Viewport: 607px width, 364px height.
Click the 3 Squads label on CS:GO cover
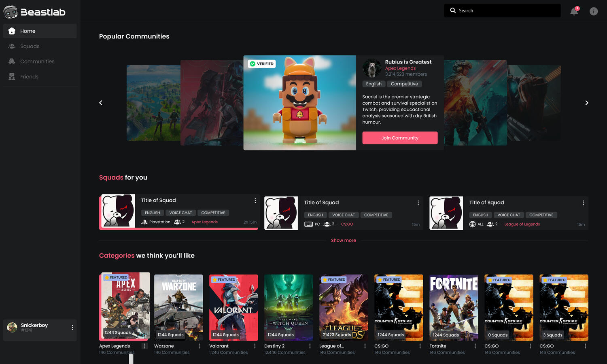(x=552, y=335)
